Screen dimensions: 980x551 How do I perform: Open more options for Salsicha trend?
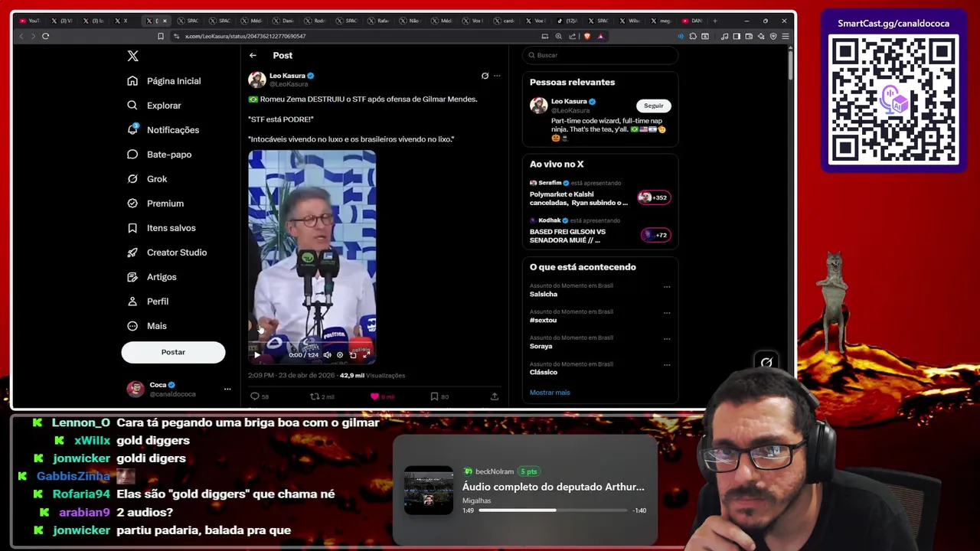click(667, 287)
